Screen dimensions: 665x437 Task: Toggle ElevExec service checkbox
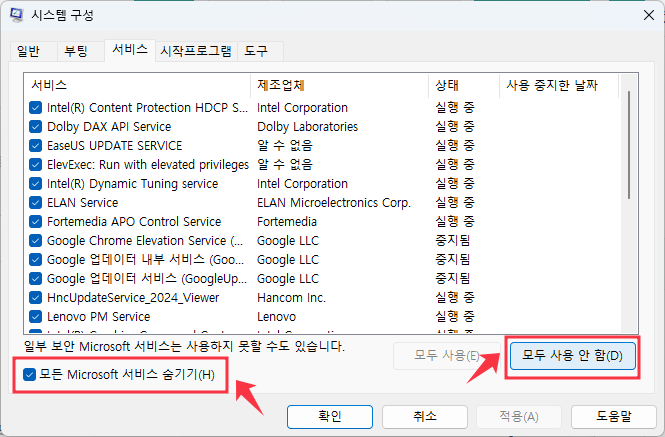pyautogui.click(x=36, y=165)
